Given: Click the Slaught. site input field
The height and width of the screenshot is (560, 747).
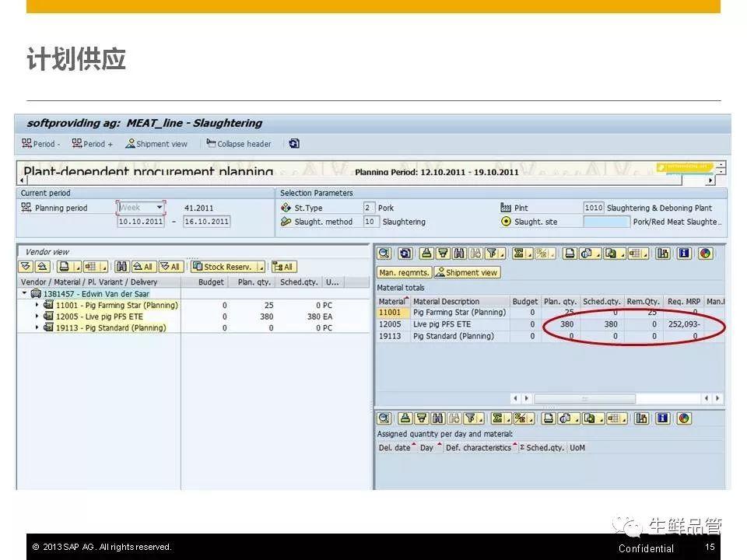Looking at the screenshot, I should click(606, 222).
